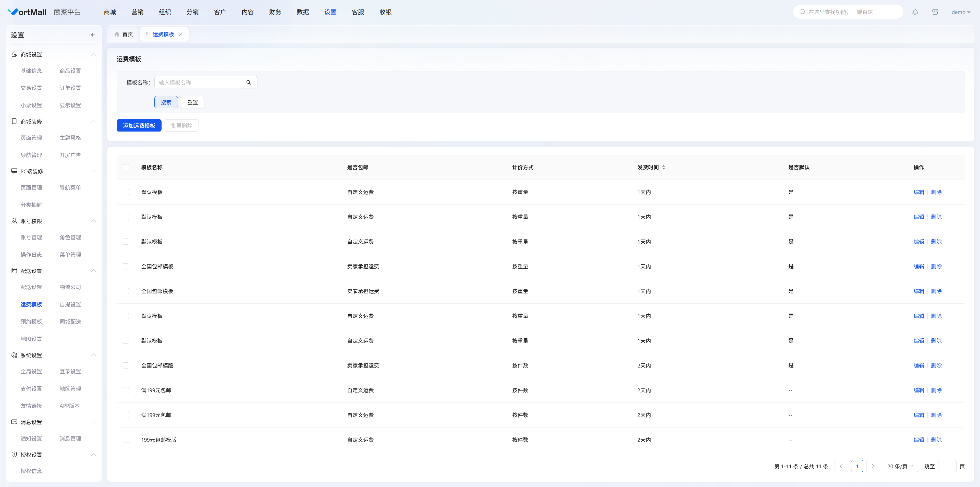Check the 全国包邮模版 row checkbox
This screenshot has width=980, height=487.
pyautogui.click(x=126, y=365)
